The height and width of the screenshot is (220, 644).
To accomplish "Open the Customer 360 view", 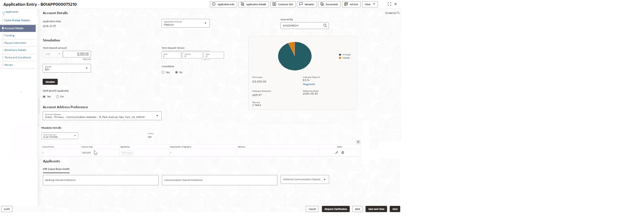I will 283,4.
